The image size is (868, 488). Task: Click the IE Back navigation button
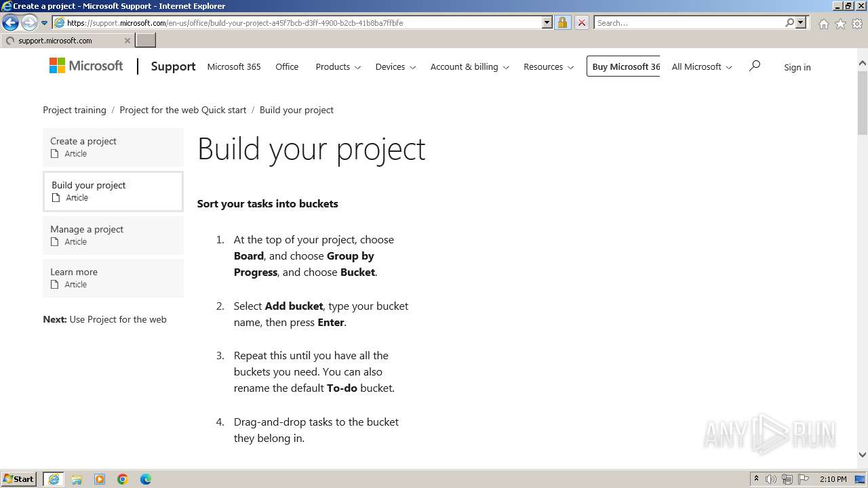coord(10,22)
